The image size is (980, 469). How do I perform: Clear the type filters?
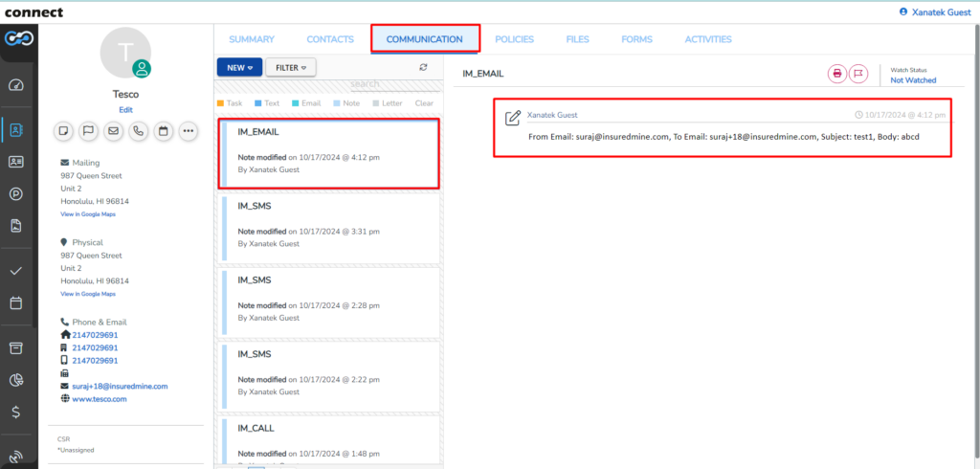(x=424, y=103)
